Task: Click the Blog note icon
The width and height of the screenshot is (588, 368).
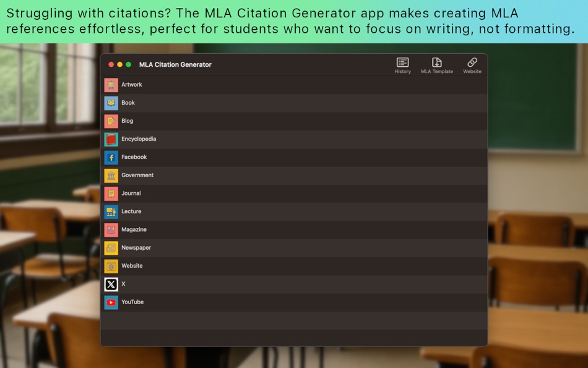Action: 111,121
